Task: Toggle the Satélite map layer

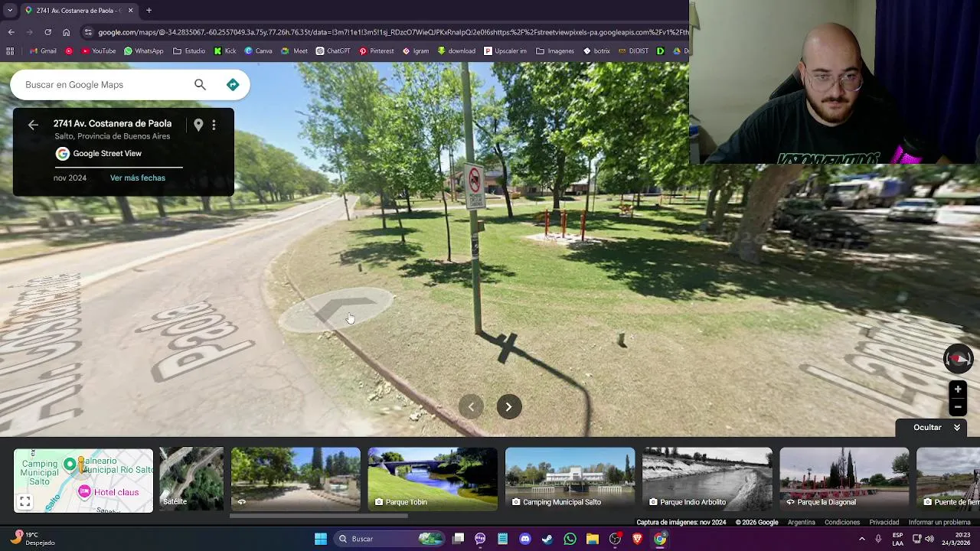Action: pos(191,480)
